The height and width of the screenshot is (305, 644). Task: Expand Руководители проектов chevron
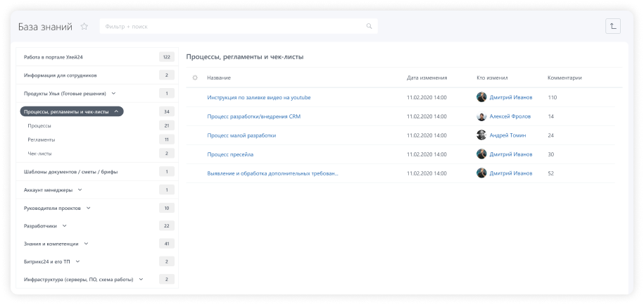[88, 208]
